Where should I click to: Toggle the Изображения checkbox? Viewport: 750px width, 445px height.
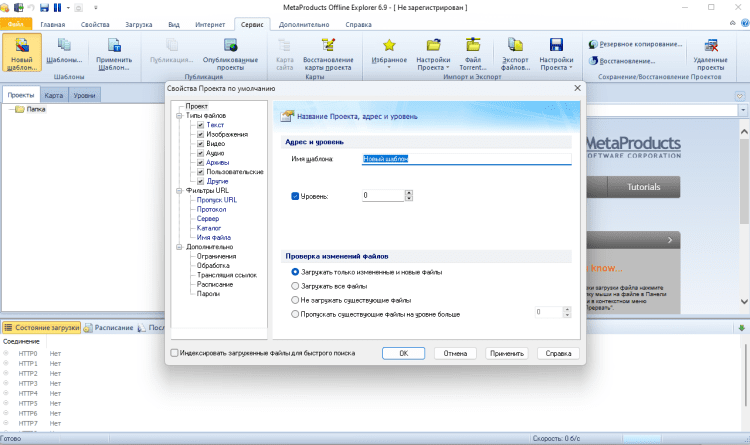pos(201,134)
